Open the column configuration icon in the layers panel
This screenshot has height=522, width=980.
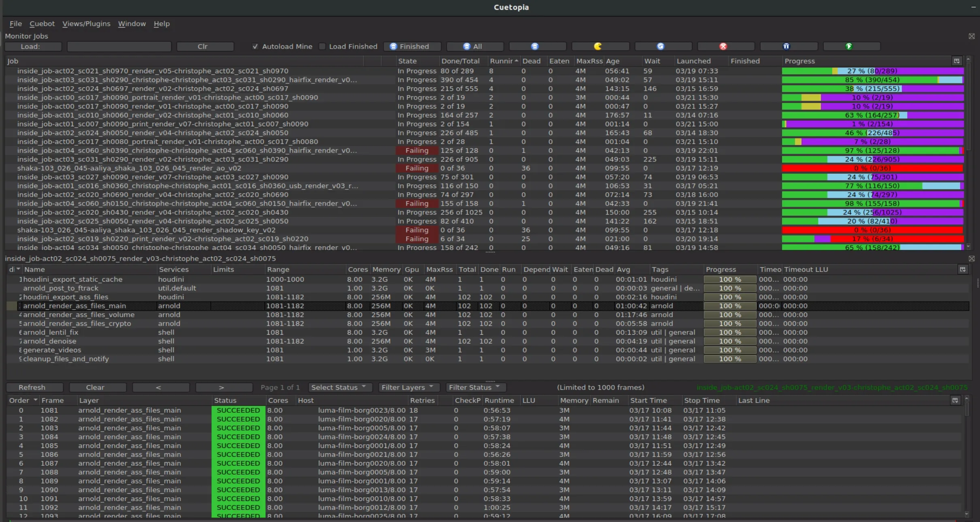(963, 269)
